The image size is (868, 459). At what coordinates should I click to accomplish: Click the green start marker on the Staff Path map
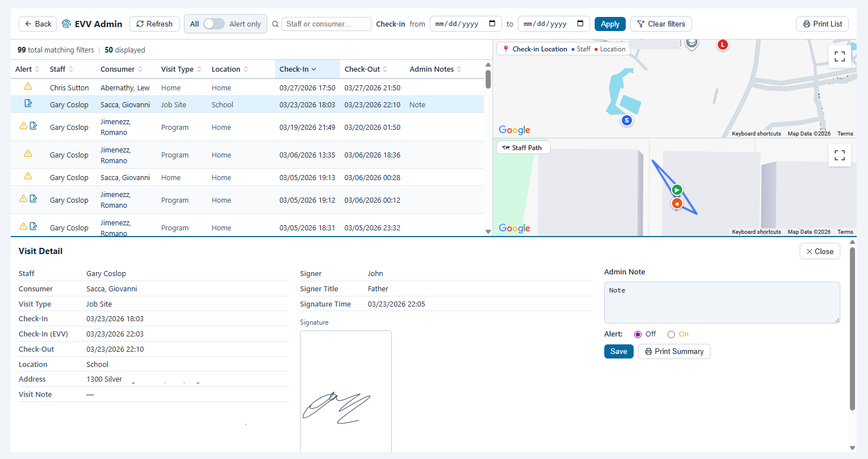click(x=677, y=190)
